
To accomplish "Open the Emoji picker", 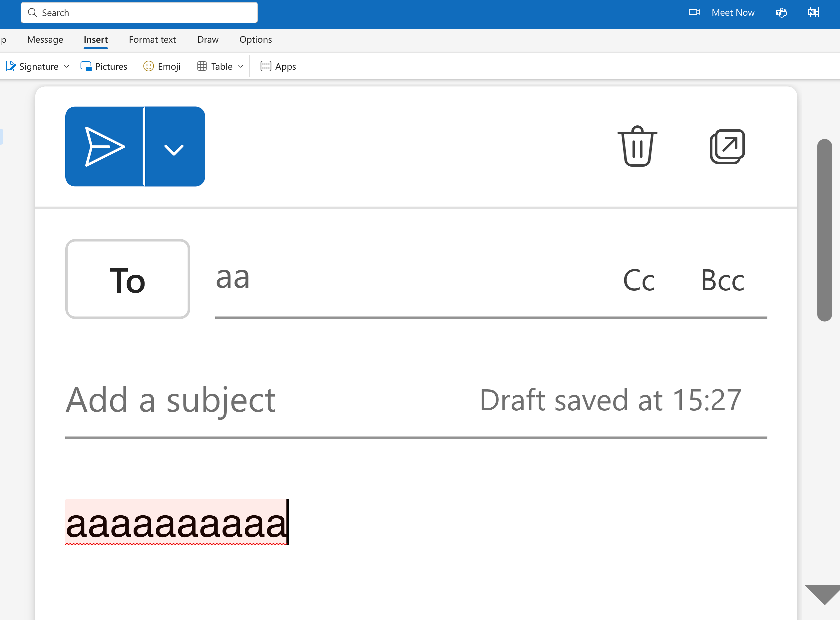I will click(x=162, y=66).
